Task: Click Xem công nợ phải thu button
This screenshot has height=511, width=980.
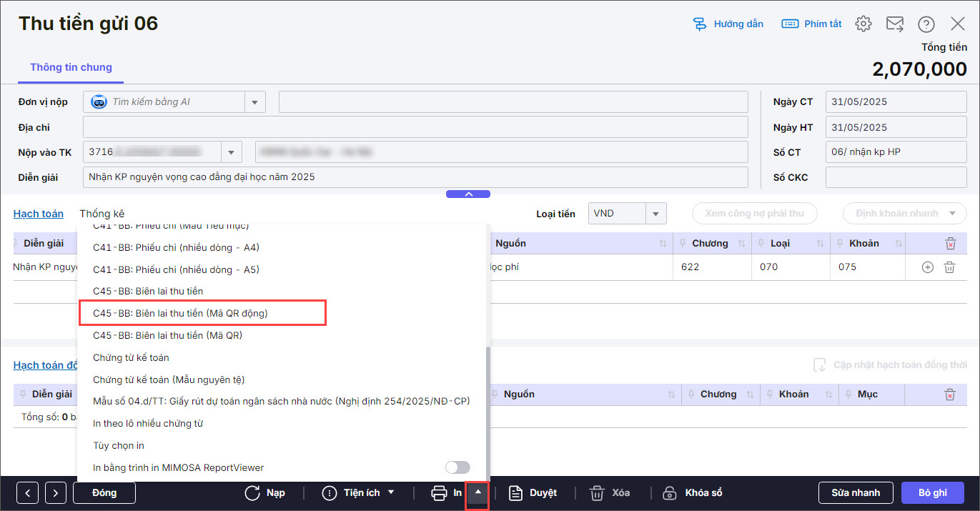Action: click(754, 213)
